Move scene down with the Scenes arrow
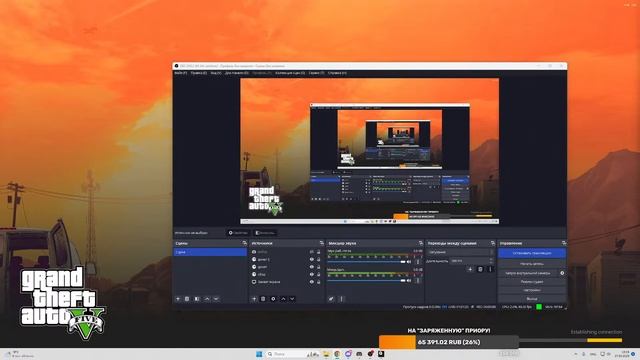The width and height of the screenshot is (640, 360). coord(216,299)
